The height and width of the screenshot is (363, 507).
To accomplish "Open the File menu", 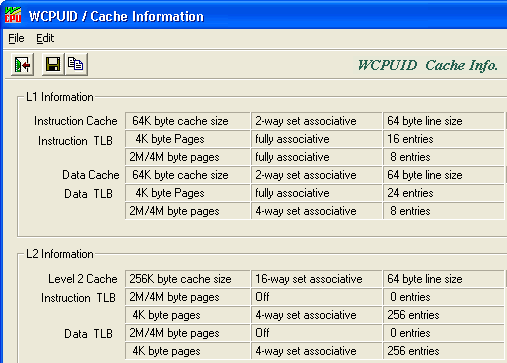I will pos(16,38).
